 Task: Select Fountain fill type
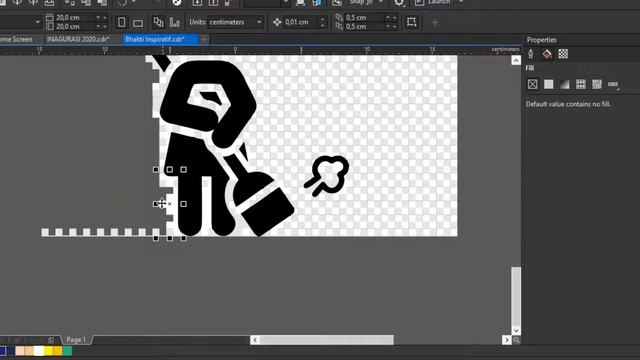tap(564, 84)
